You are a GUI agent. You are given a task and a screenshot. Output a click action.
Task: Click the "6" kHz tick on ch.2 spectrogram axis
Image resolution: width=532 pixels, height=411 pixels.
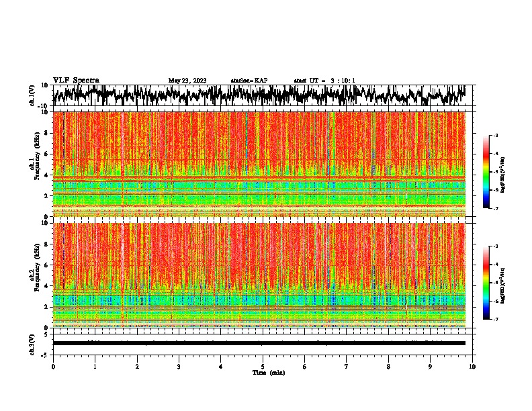[47, 265]
